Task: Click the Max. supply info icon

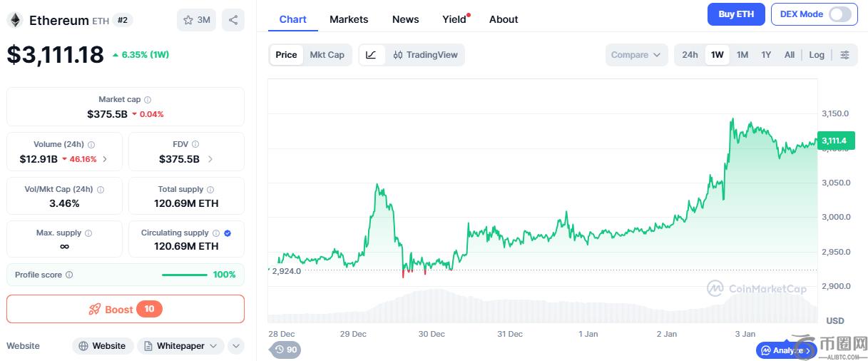Action: 88,233
